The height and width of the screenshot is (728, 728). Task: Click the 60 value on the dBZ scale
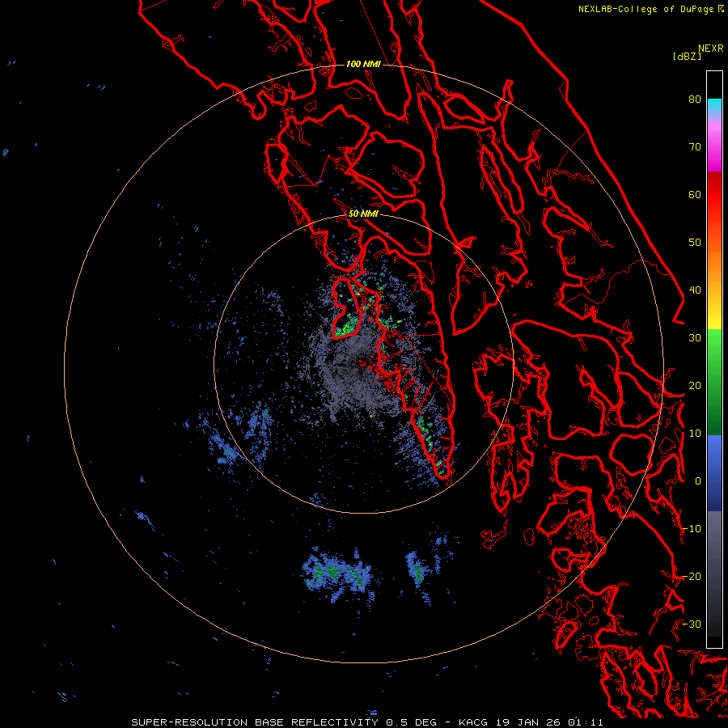[x=695, y=194]
